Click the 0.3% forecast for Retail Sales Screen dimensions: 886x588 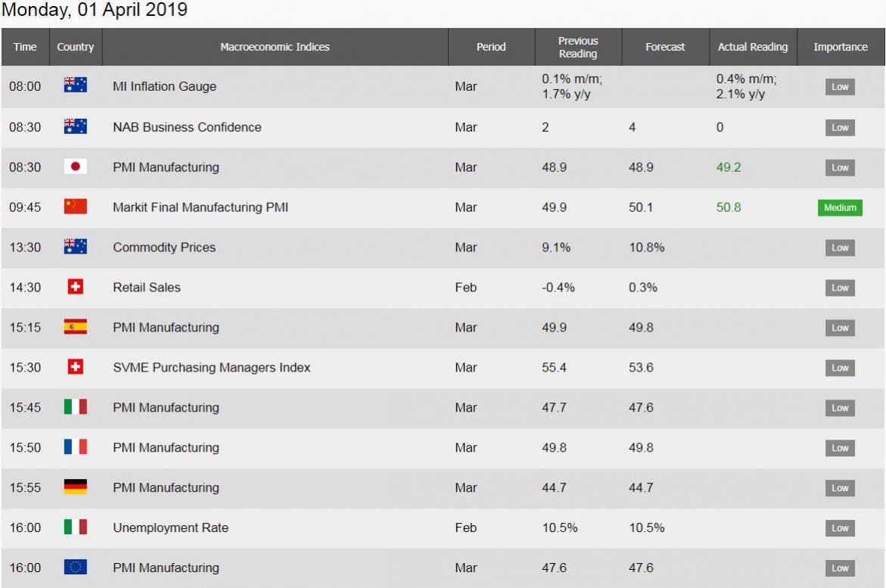pyautogui.click(x=643, y=288)
